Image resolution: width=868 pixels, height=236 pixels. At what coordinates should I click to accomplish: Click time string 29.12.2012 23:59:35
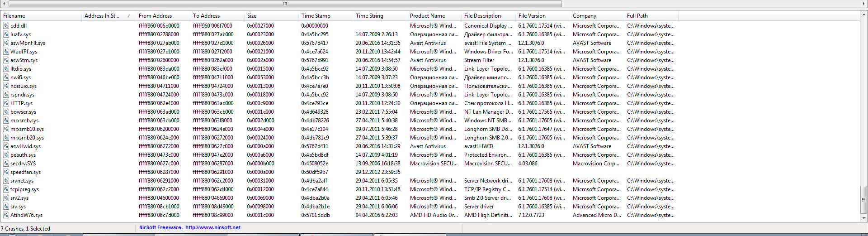378,172
